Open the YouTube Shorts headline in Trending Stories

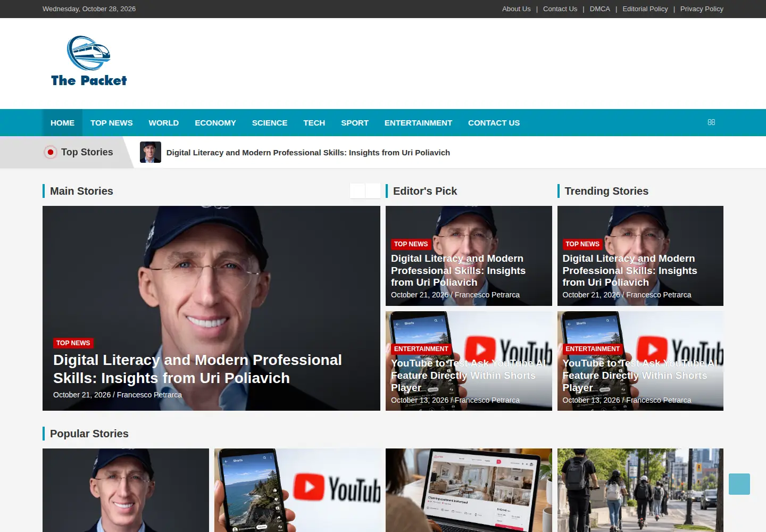[x=640, y=376]
